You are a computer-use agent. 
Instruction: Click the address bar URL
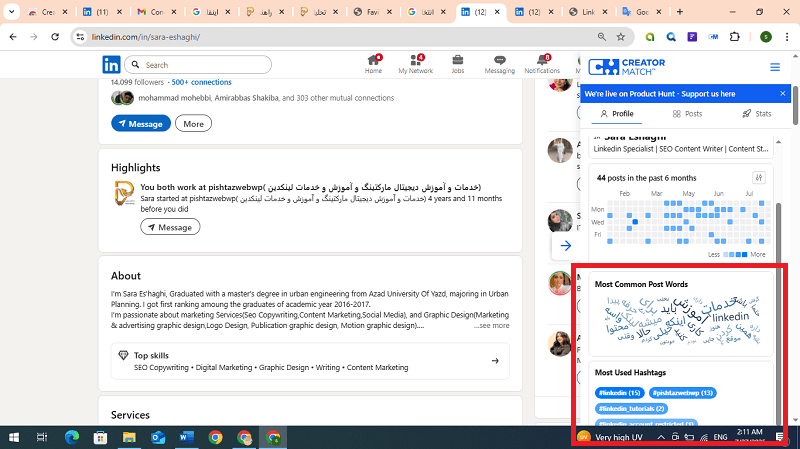[x=146, y=37]
